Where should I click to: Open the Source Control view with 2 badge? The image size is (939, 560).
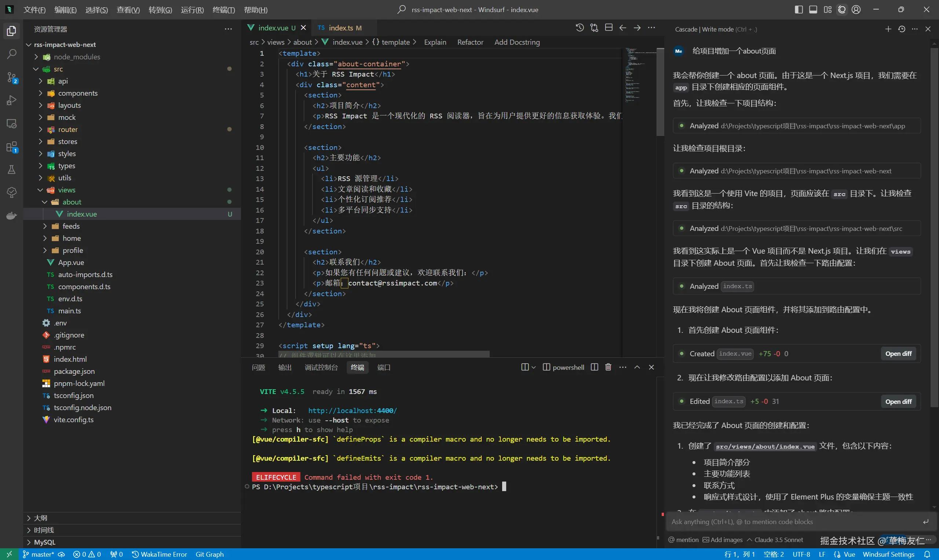click(11, 77)
